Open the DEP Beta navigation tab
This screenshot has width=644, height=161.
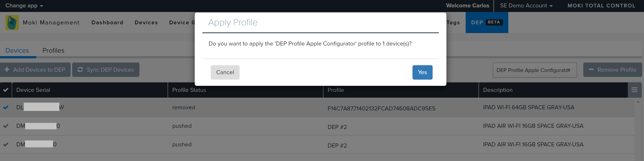point(477,22)
